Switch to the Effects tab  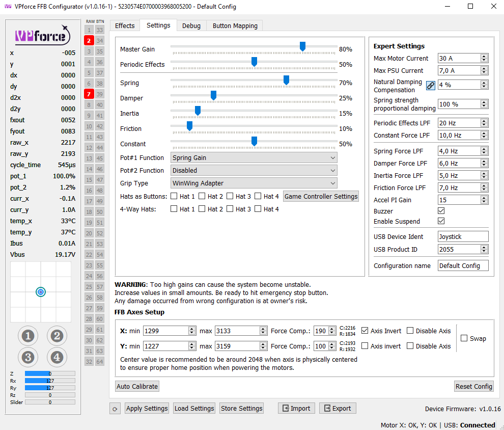pos(125,25)
